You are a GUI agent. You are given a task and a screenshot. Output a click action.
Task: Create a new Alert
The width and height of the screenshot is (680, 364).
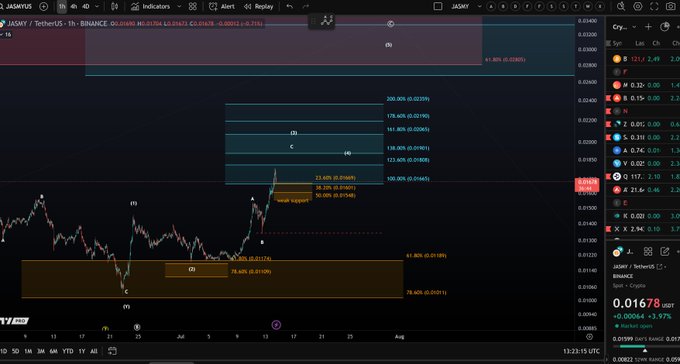pos(222,7)
